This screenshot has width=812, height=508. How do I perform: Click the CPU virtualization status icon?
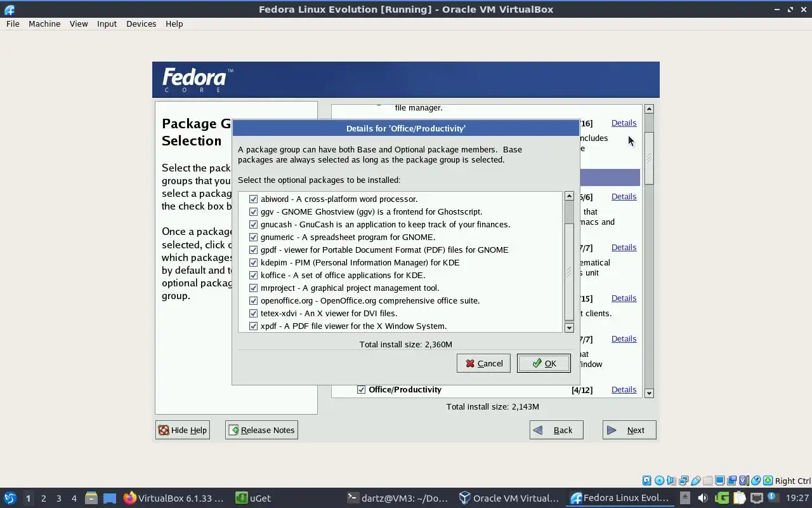[744, 481]
